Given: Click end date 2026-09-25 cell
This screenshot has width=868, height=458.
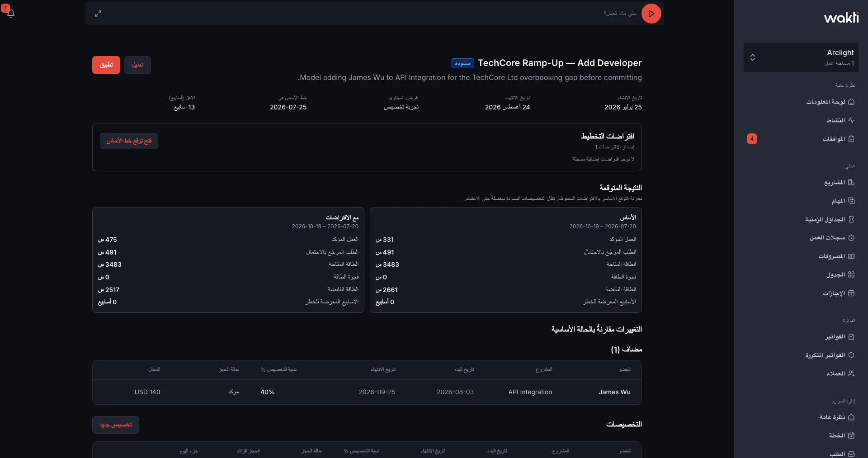Looking at the screenshot, I should [377, 392].
